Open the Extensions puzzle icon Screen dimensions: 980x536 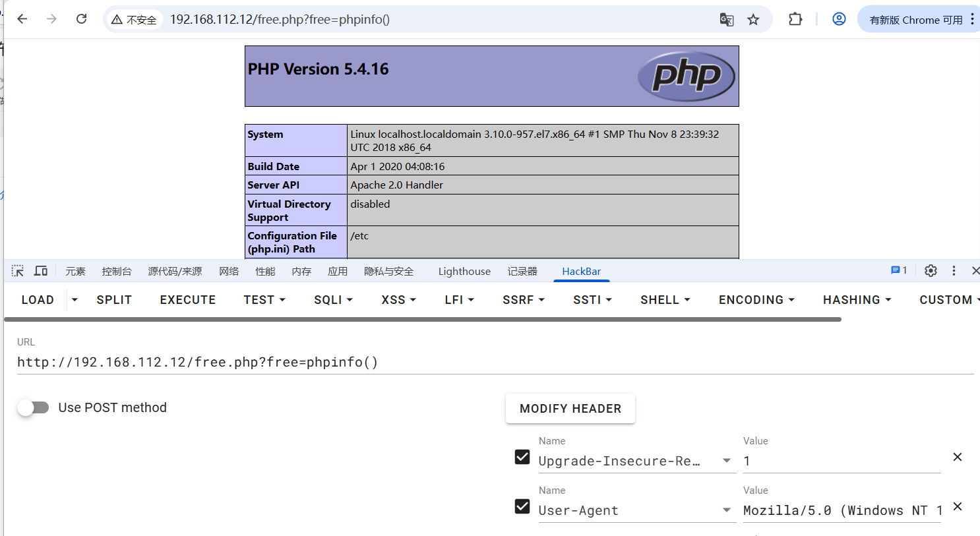tap(795, 19)
